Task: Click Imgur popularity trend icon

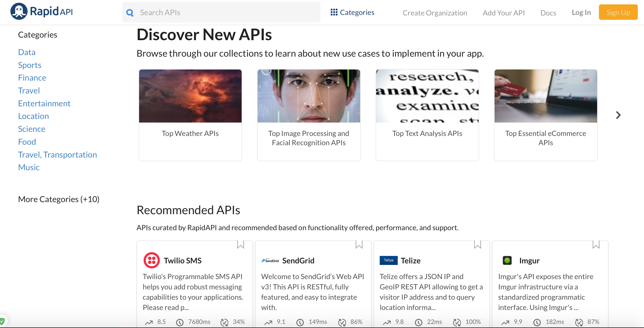Action: click(x=505, y=322)
